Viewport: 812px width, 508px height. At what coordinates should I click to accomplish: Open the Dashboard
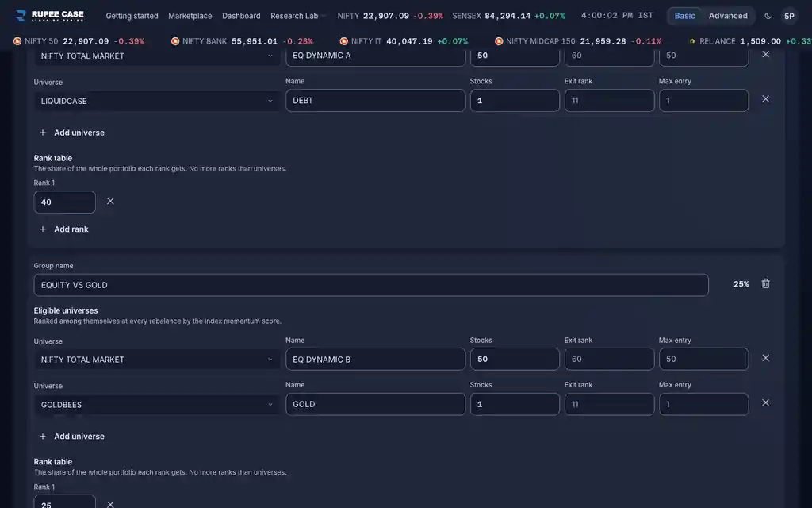click(x=241, y=16)
